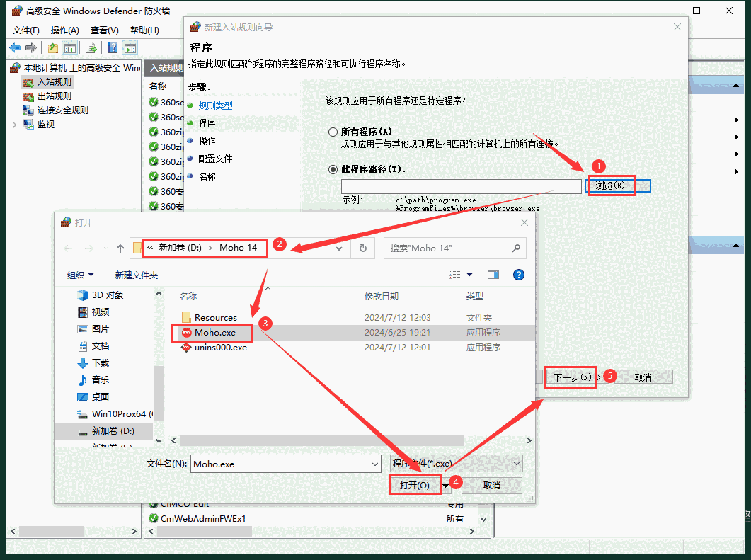
Task: Click the file list horizontal scrollbar
Action: pos(322,440)
